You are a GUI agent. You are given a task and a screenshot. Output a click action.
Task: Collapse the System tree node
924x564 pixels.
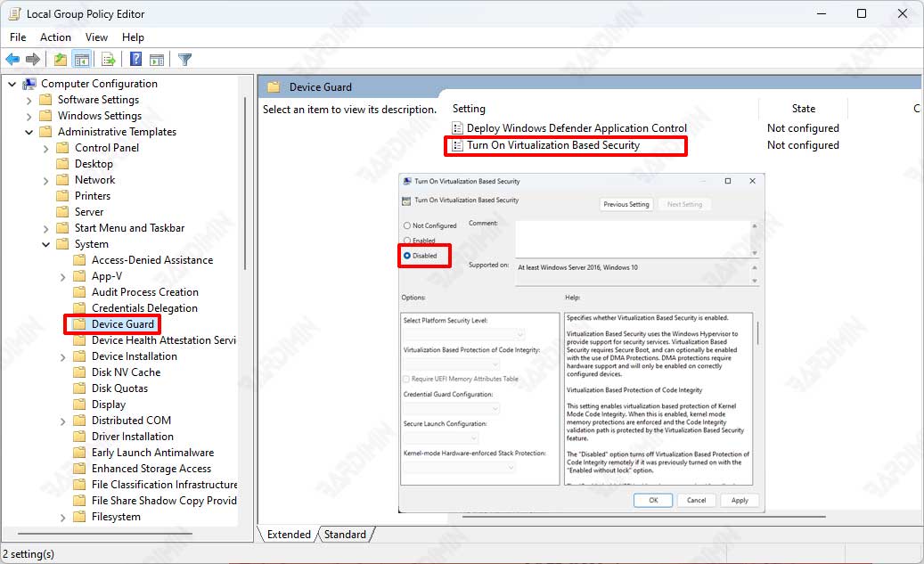point(46,244)
